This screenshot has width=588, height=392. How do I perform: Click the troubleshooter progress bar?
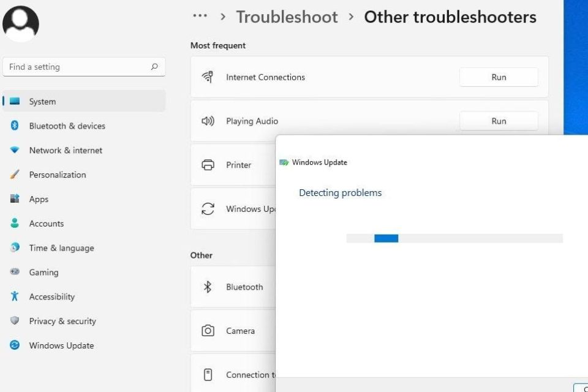454,238
